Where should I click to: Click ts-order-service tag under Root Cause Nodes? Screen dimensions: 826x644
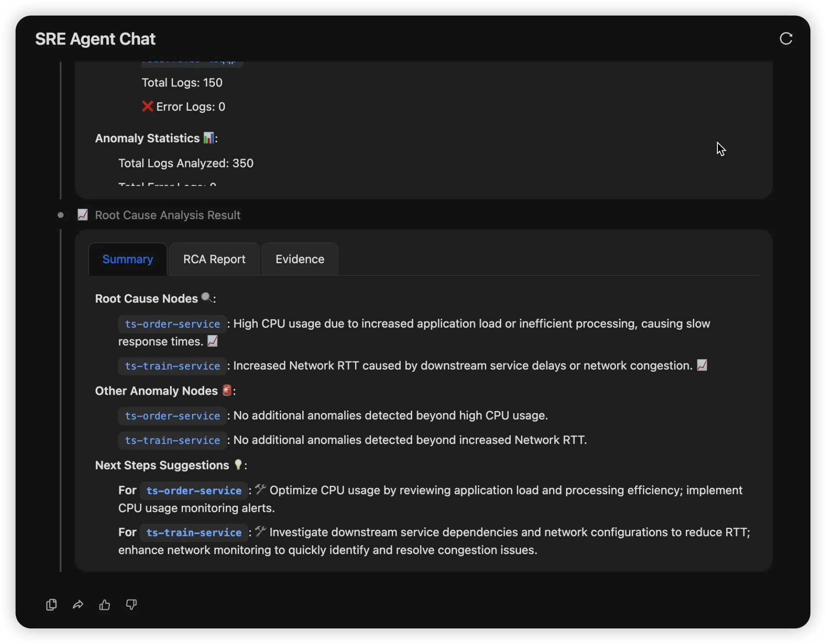pos(172,324)
